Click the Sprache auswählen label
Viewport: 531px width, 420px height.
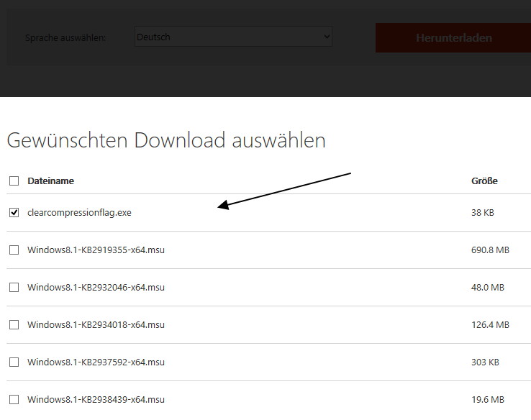click(65, 37)
